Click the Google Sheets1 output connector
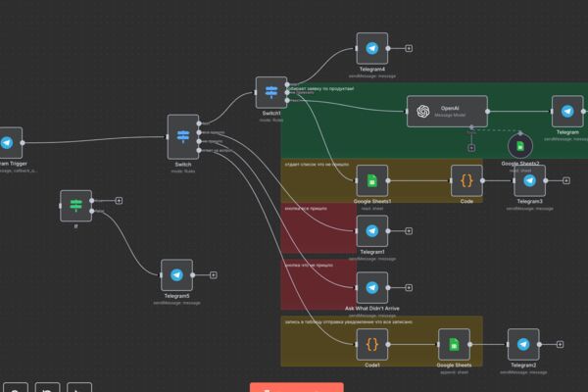Screen dimensions: 588x392 [388, 180]
